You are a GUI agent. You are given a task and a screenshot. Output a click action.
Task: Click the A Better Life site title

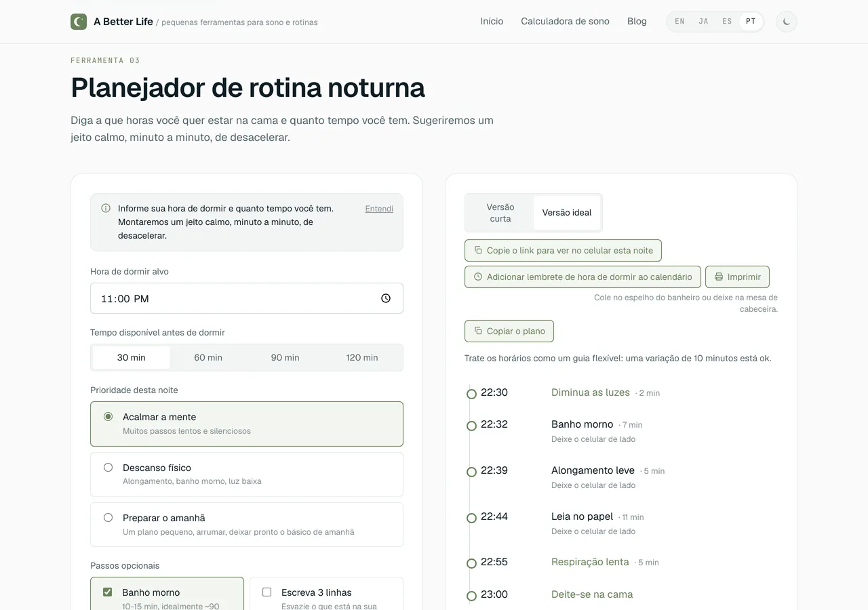(x=123, y=22)
